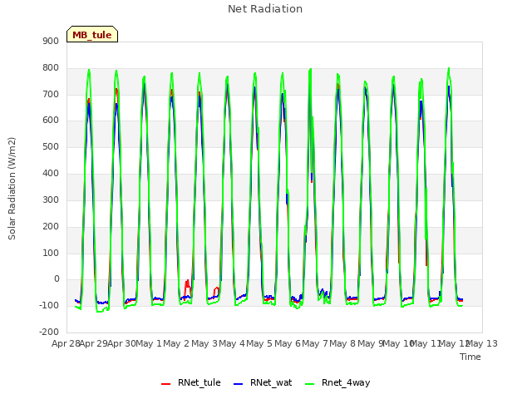Click the MB_tule label box
532x399 pixels.
(x=92, y=34)
